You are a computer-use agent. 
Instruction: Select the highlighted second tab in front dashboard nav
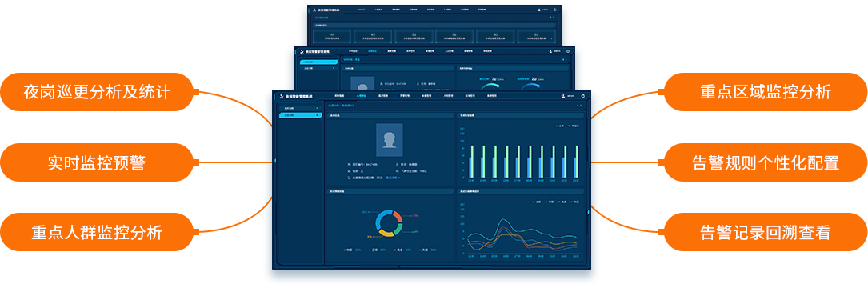pyautogui.click(x=361, y=96)
